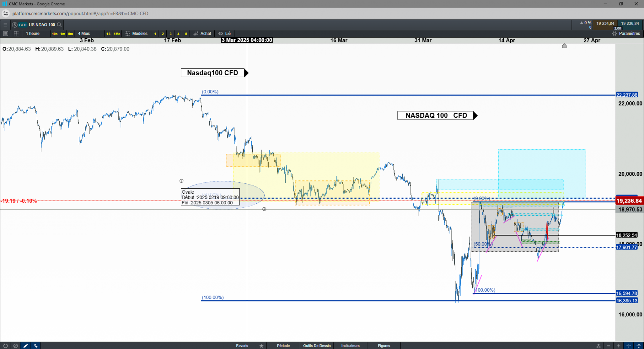644x349 pixels.
Task: Open the Outils De Dessin tab
Action: (x=317, y=346)
